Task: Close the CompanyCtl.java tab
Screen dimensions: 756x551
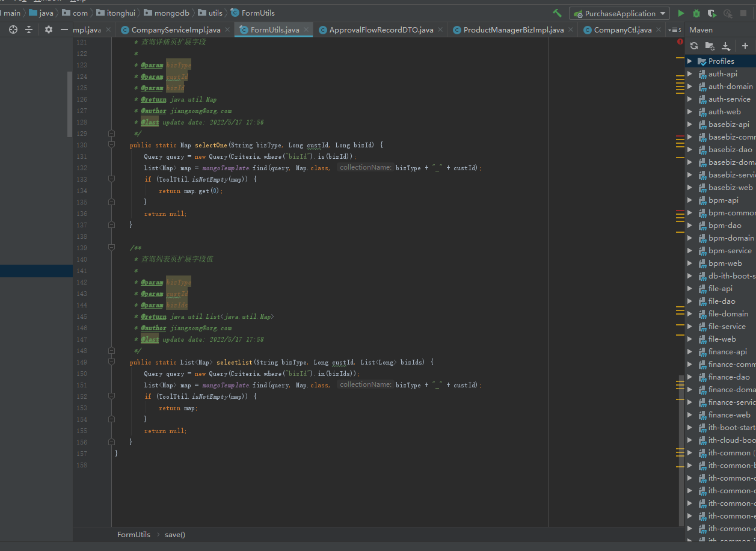Action: [x=659, y=29]
